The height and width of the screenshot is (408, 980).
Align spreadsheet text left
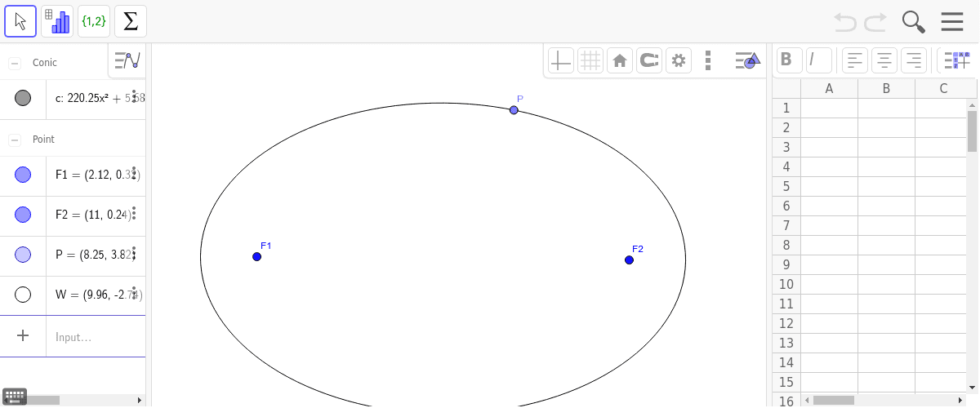855,60
